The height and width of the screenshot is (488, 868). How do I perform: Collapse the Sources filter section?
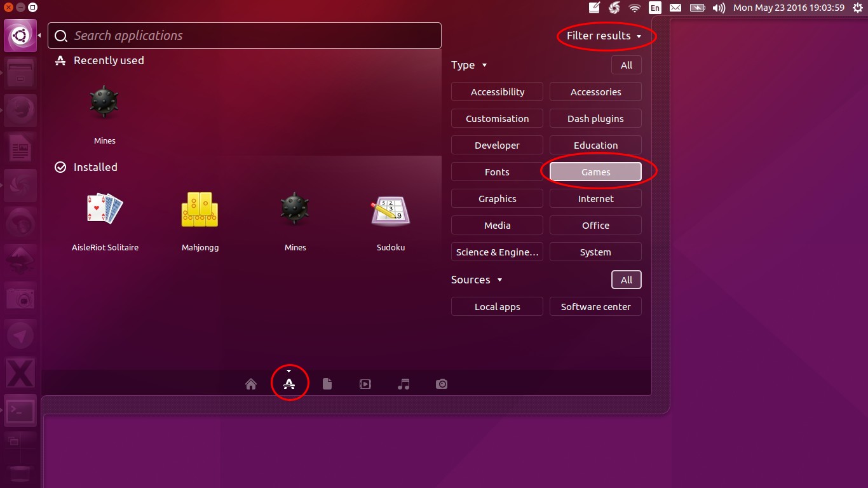click(477, 280)
